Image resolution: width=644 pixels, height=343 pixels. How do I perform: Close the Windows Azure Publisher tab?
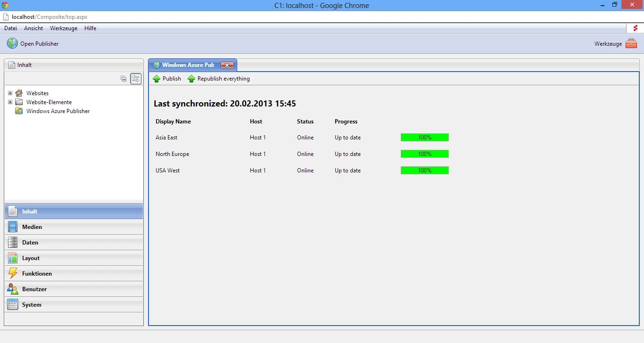point(227,65)
